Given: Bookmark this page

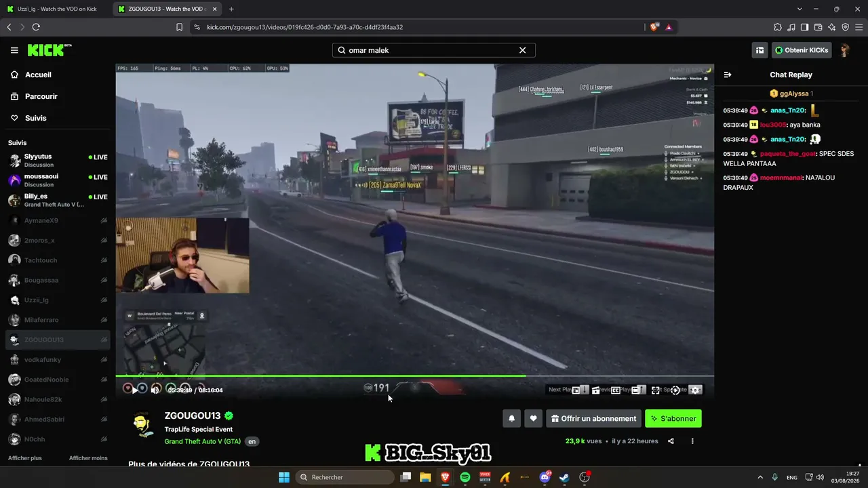Looking at the screenshot, I should point(179,27).
